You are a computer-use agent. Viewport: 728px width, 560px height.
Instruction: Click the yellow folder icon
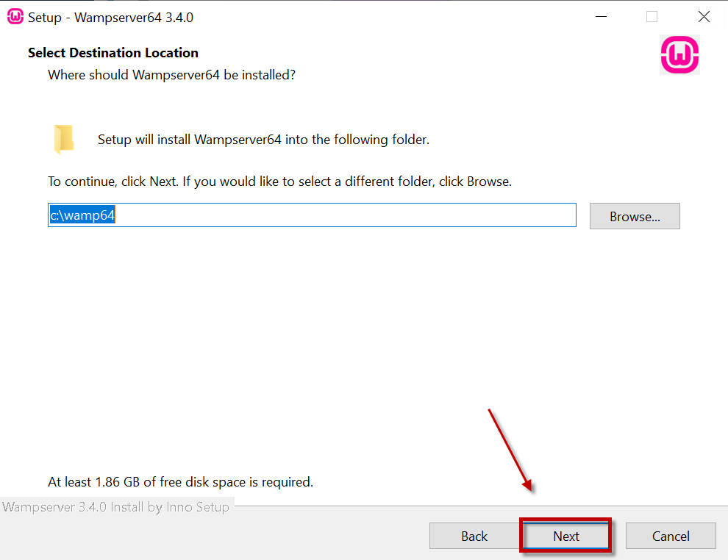(64, 139)
